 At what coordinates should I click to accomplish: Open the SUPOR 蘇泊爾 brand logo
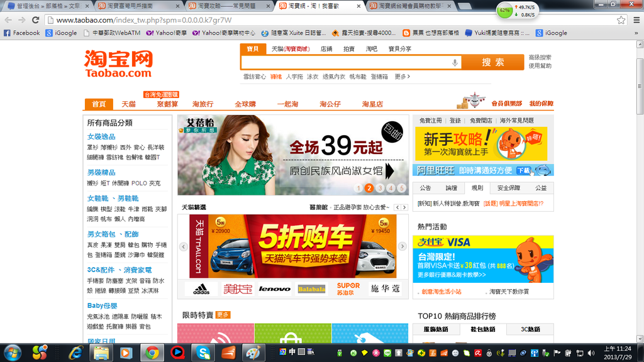coord(348,289)
